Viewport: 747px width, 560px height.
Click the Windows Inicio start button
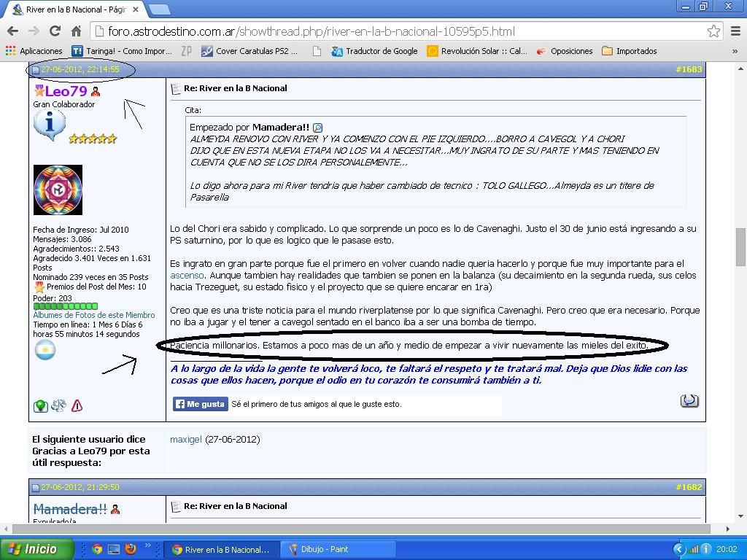coord(36,549)
